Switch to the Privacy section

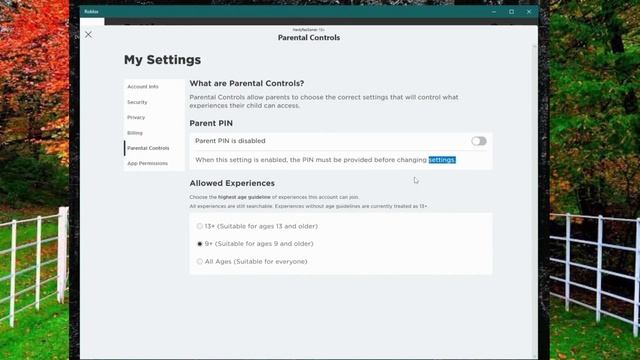click(136, 118)
